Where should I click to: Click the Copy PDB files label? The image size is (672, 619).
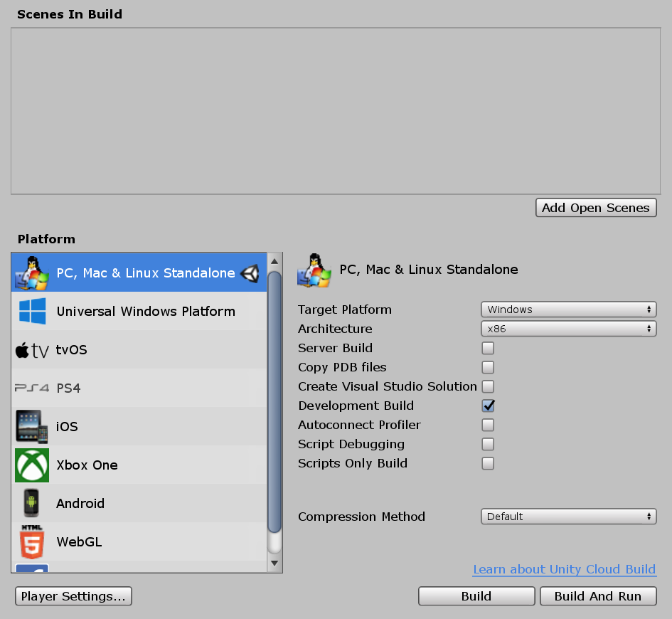(343, 367)
